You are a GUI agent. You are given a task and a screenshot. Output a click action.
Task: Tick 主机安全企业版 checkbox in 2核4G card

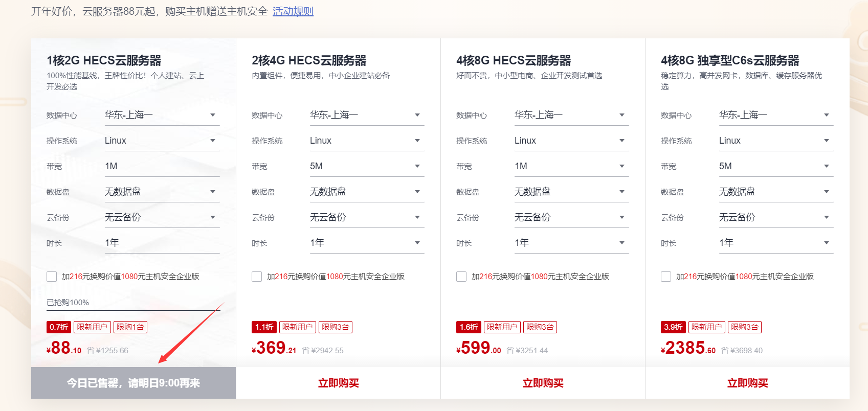coord(257,277)
